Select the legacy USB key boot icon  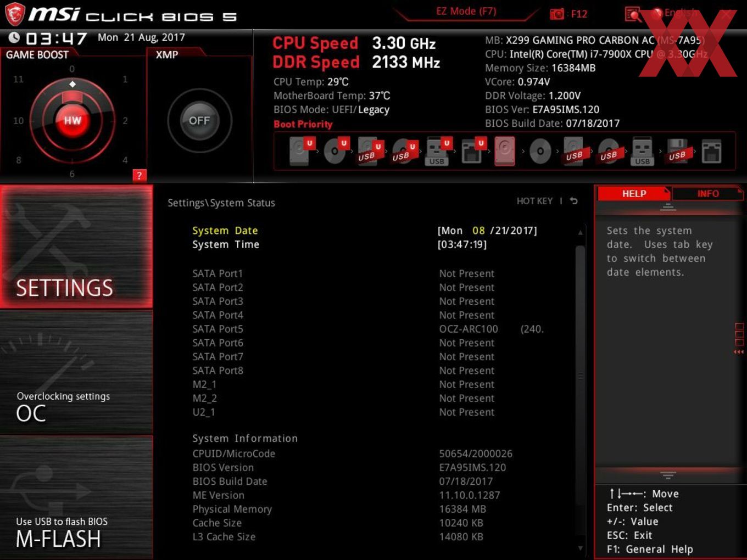[x=642, y=152]
